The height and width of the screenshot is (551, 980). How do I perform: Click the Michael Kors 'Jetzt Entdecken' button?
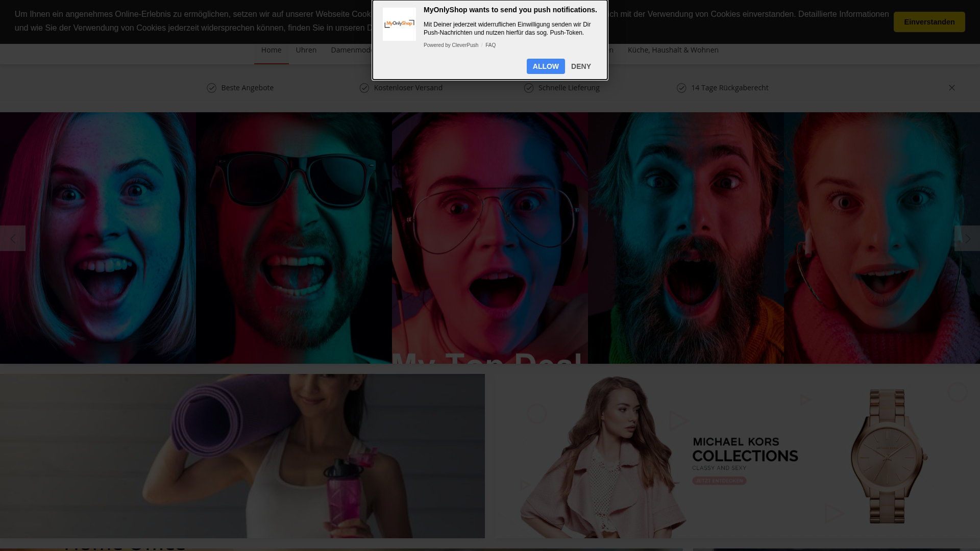719,481
